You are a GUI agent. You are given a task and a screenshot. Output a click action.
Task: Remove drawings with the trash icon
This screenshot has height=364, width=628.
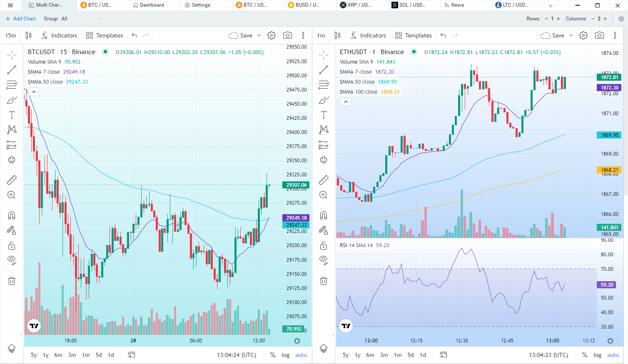tap(11, 281)
